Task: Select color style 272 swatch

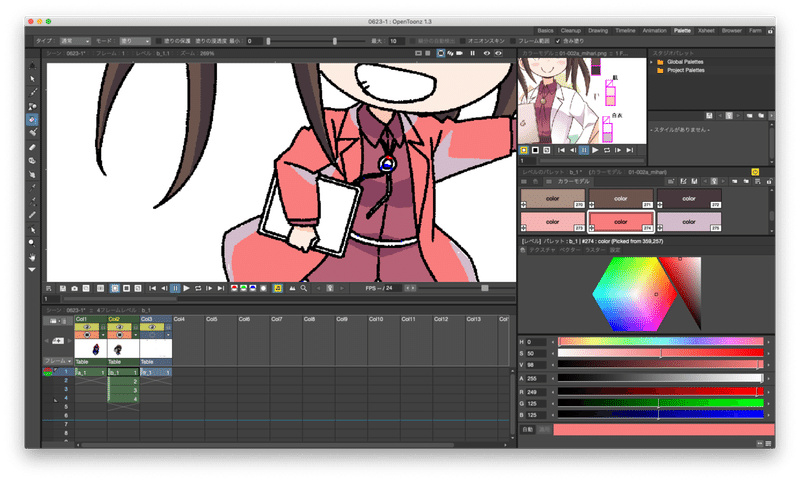Action: [x=689, y=198]
